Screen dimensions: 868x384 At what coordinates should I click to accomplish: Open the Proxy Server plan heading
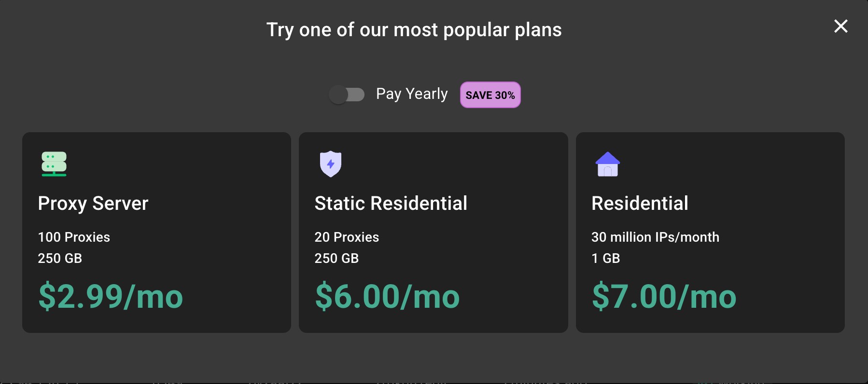click(x=93, y=204)
